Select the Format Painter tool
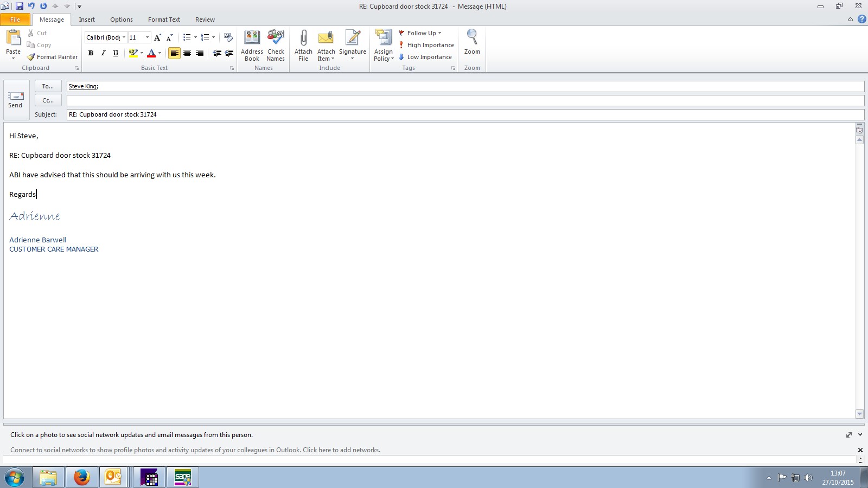This screenshot has height=488, width=868. [x=53, y=57]
